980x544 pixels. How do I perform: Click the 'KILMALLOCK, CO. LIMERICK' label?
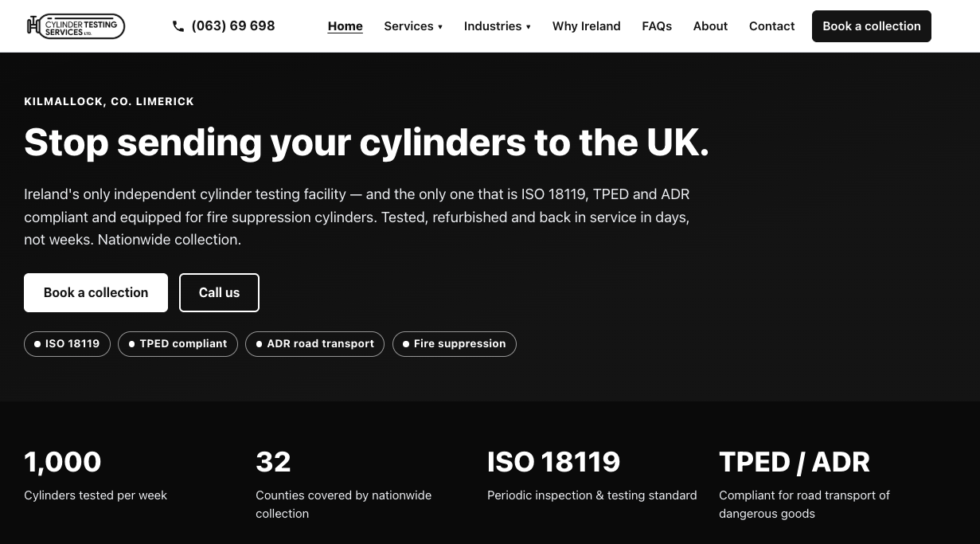tap(109, 101)
